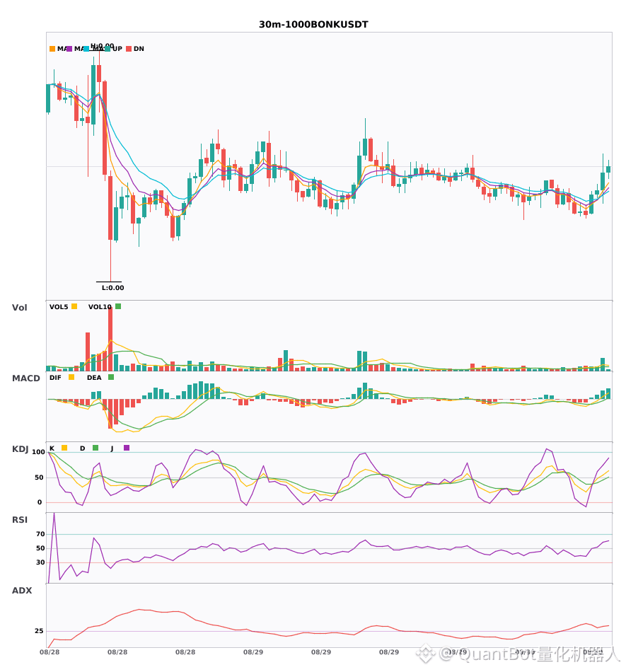This screenshot has height=672, width=626.
Task: Click the chart title 30m-1000BONKUSDT
Action: point(313,25)
